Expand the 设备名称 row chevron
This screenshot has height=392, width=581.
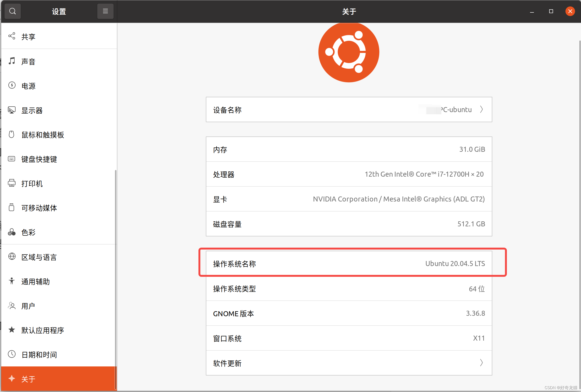click(481, 109)
